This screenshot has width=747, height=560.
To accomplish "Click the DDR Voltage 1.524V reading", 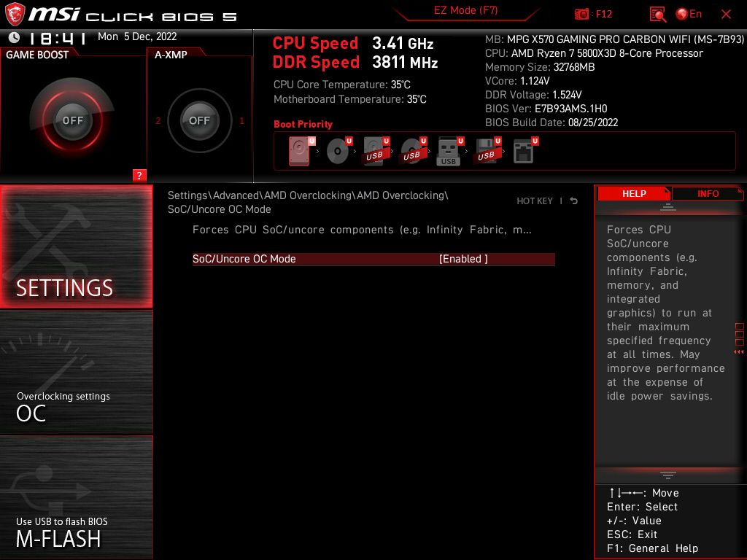I will (533, 95).
